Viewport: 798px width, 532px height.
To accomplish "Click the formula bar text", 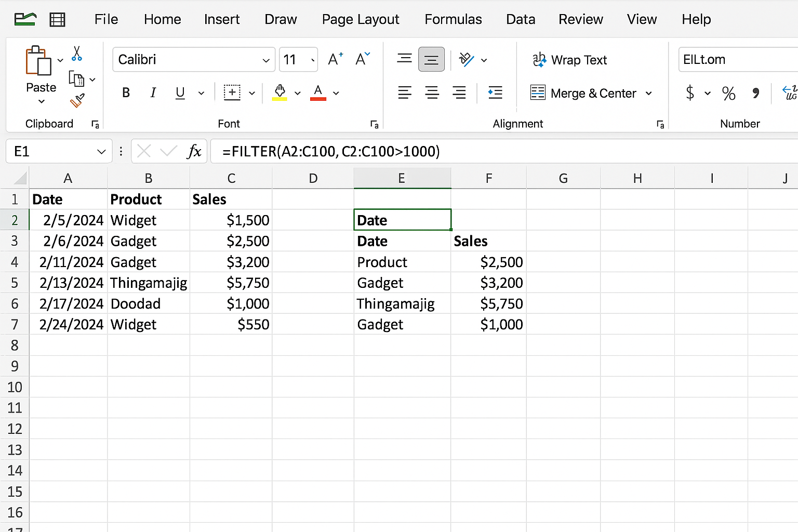I will pos(331,151).
